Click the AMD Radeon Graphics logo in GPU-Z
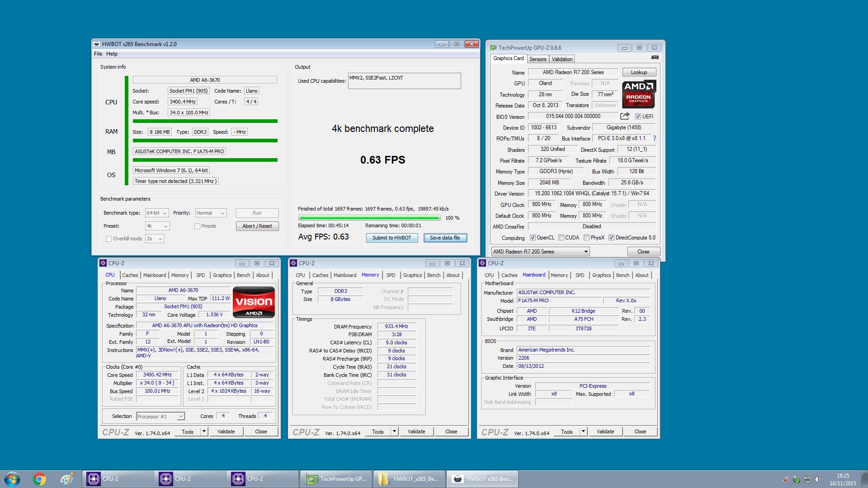The width and height of the screenshot is (868, 488). pyautogui.click(x=638, y=94)
